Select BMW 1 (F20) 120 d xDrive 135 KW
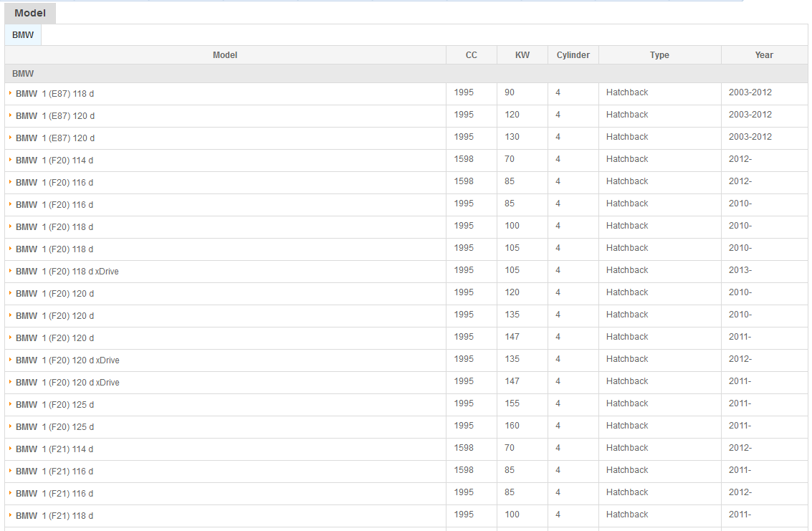Viewport: 812px width, 531px height. [67, 360]
